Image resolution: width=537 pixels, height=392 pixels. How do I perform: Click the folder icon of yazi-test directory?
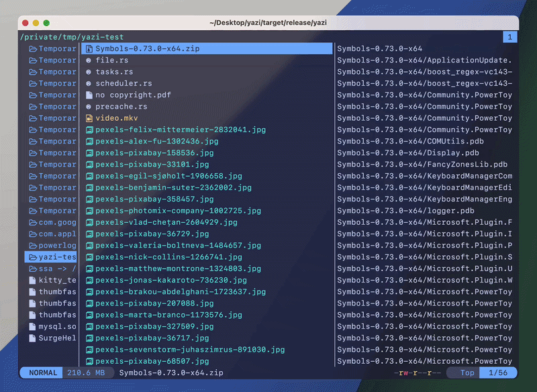[33, 257]
